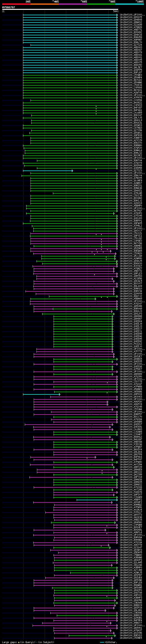The image size is (146, 644).
Task: Select hit label UniRef100_C5XI35
Action: tap(131, 196)
